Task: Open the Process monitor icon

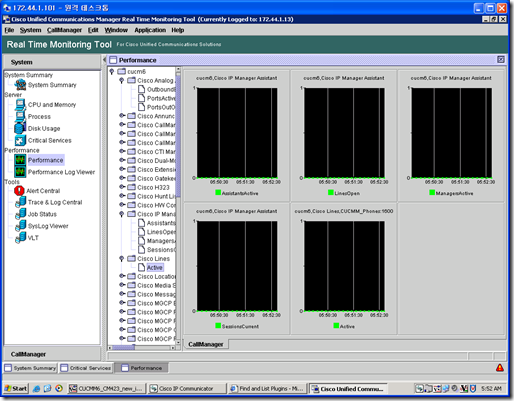Action: click(x=20, y=116)
